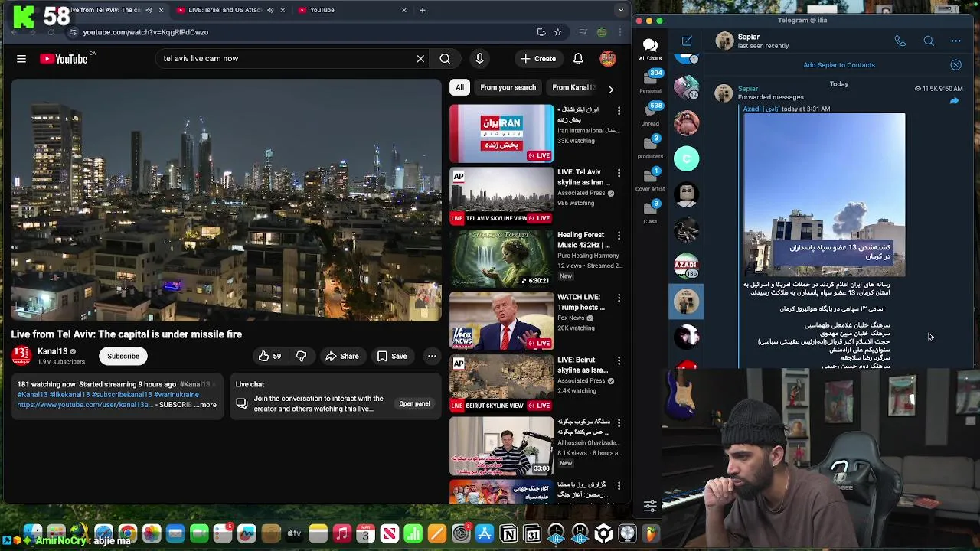
Task: Select the Personal folder in Telegram
Action: coord(650,81)
